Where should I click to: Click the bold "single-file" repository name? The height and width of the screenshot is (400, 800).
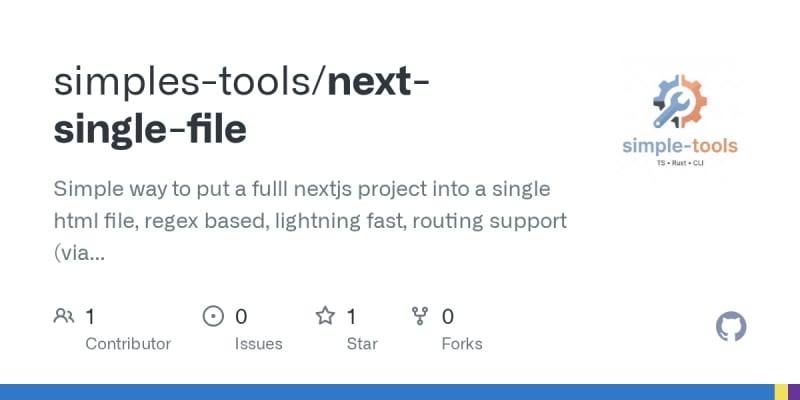tap(150, 130)
